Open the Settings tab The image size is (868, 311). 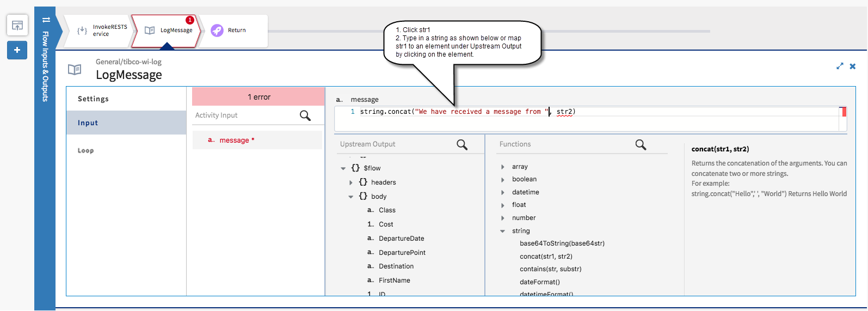pyautogui.click(x=93, y=99)
